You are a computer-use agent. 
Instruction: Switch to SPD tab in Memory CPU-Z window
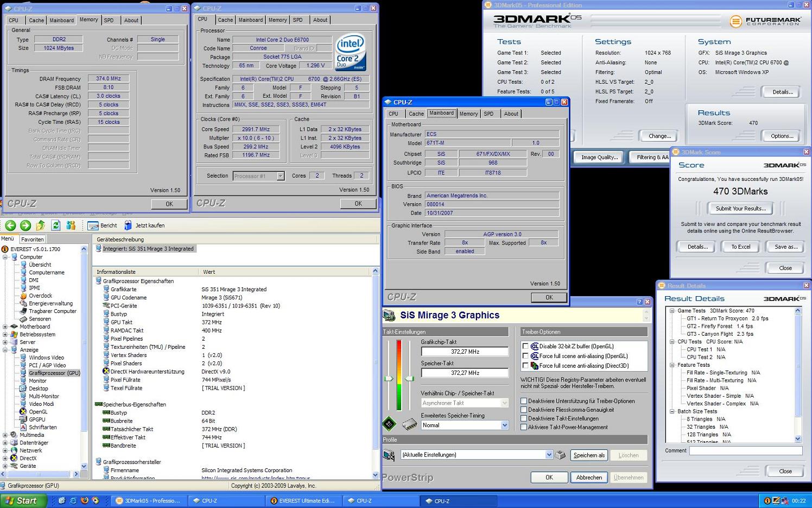pos(109,20)
